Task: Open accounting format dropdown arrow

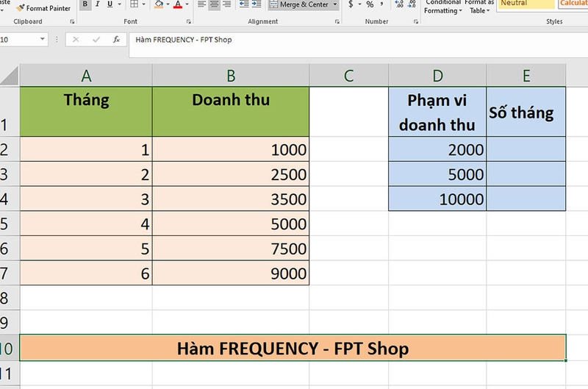Action: tap(359, 4)
